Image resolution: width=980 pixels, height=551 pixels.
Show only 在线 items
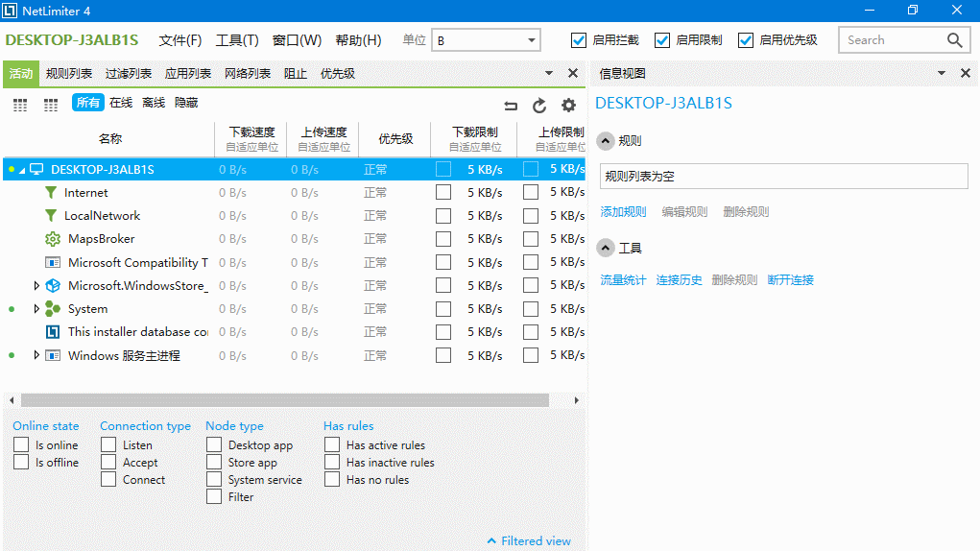(121, 103)
